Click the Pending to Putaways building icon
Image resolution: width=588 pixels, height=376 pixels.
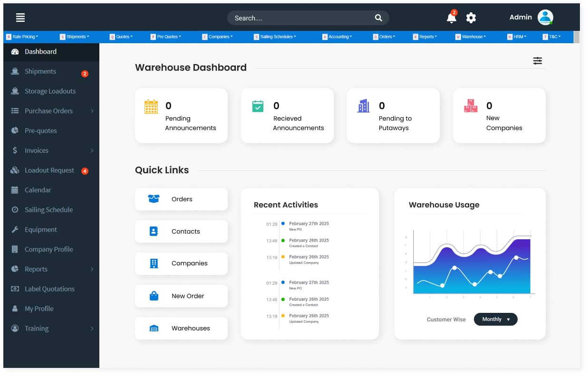[364, 106]
